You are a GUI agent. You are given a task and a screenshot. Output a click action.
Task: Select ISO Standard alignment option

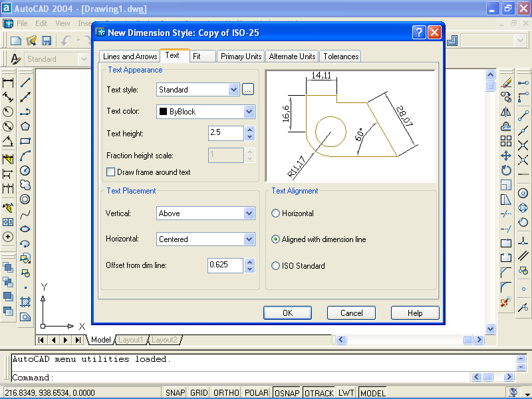coord(275,265)
